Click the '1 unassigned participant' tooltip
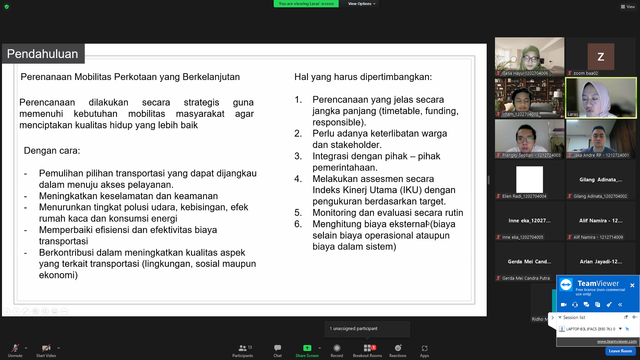Screen dimensions: 640x360 pyautogui.click(x=367, y=329)
